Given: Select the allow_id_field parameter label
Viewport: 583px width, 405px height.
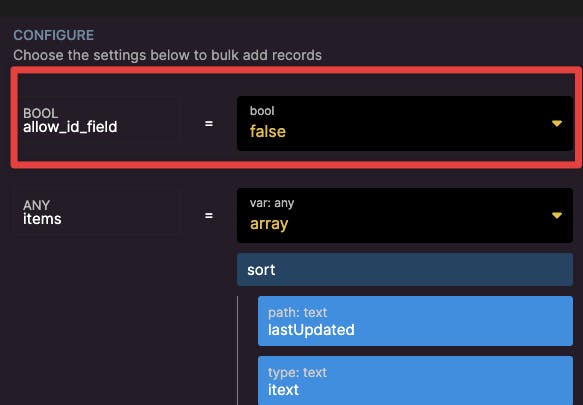Looking at the screenshot, I should click(x=70, y=127).
